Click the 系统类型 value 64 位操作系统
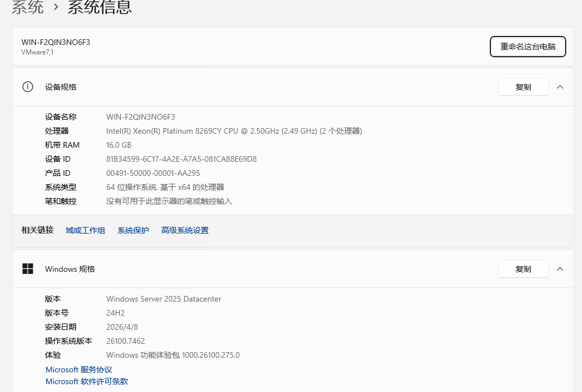The image size is (582, 392). (165, 187)
